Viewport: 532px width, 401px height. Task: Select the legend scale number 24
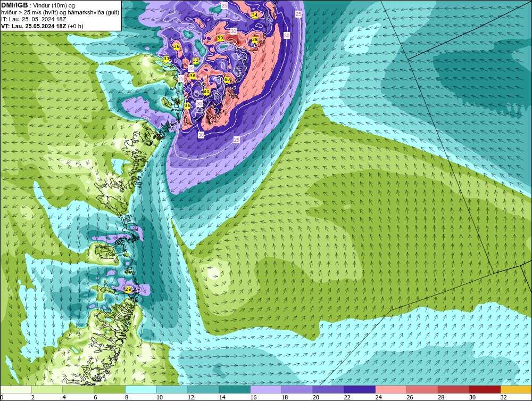coord(379,397)
